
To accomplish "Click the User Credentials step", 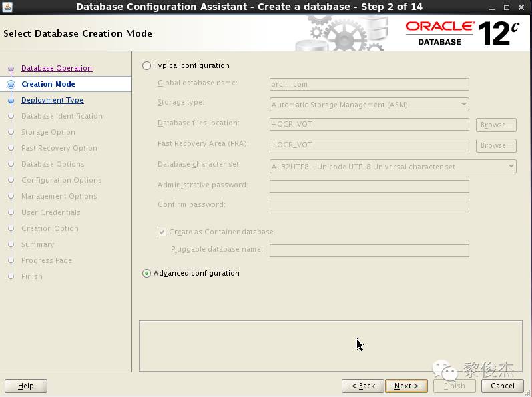I will point(51,212).
